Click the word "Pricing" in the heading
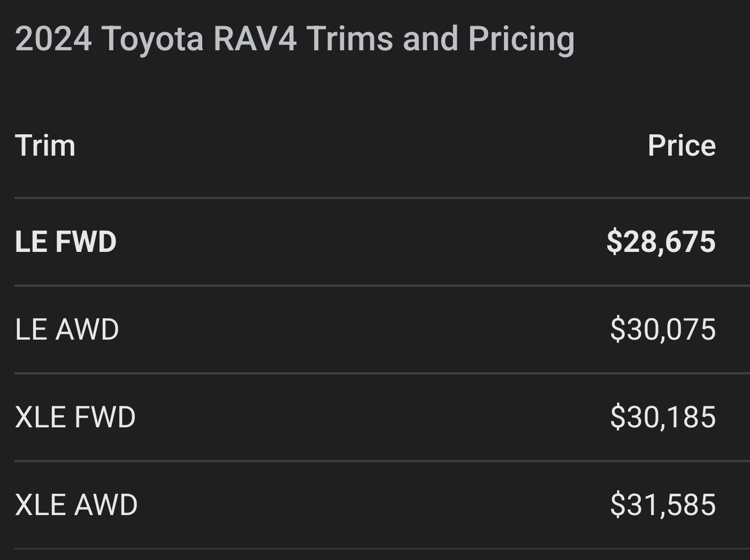The image size is (750, 560). (521, 39)
